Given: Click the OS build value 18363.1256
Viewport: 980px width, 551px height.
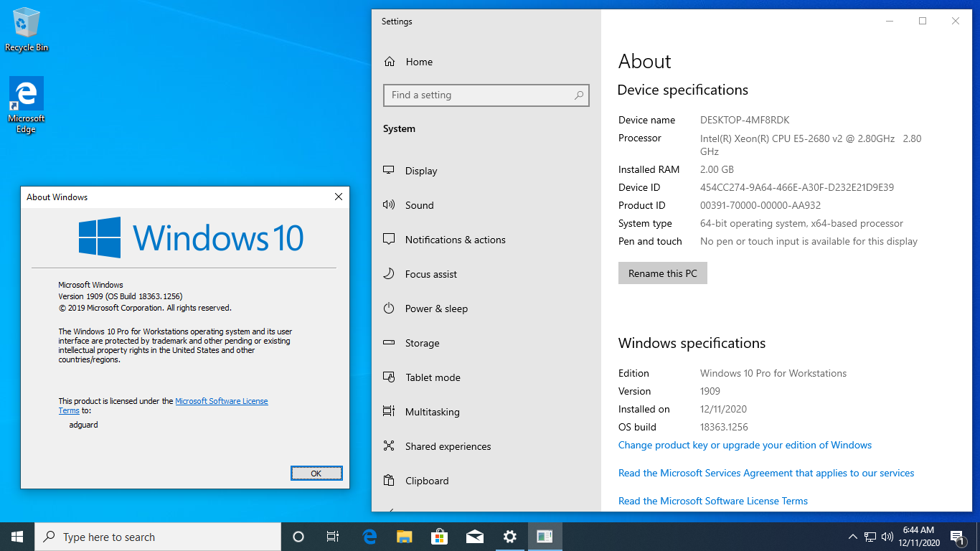Looking at the screenshot, I should point(724,427).
